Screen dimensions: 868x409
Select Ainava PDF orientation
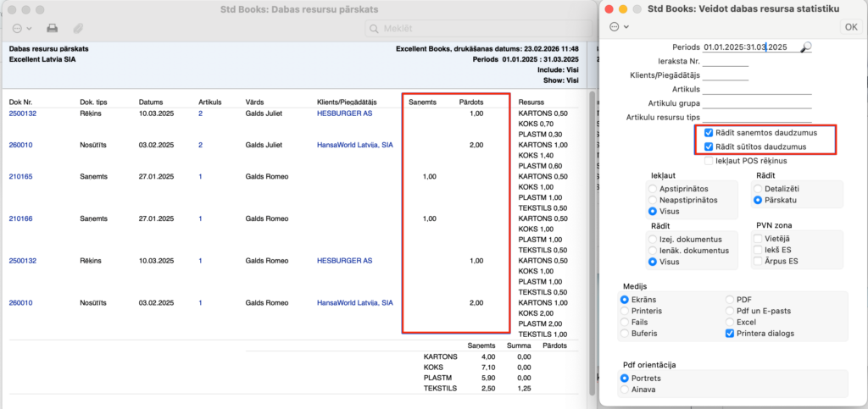[626, 390]
